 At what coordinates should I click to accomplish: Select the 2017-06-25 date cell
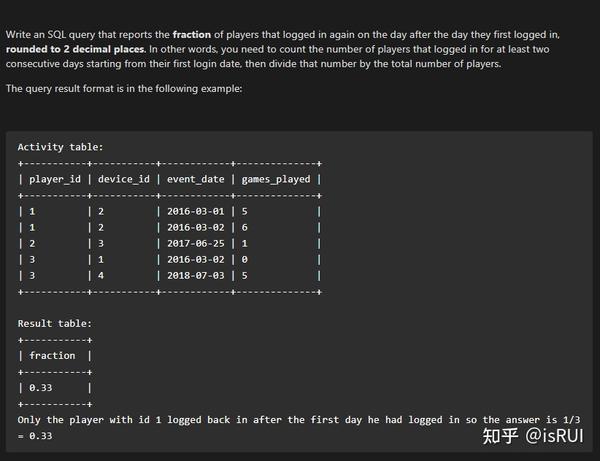click(195, 243)
